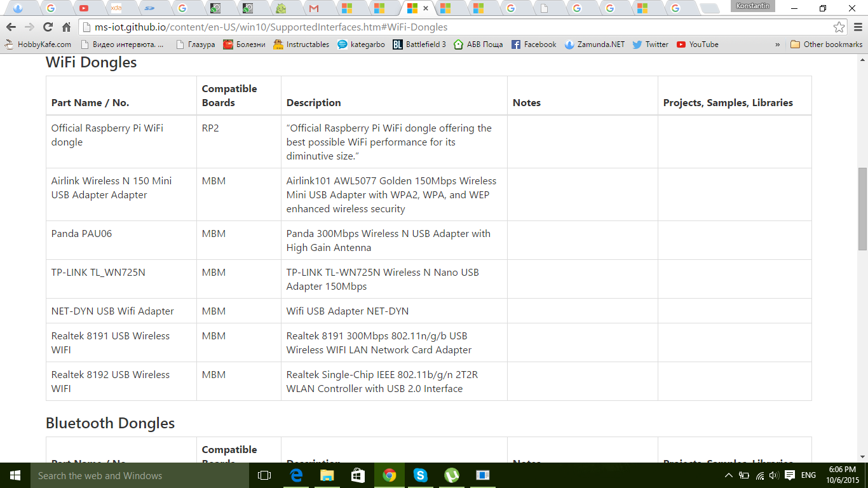
Task: Open the Panda PAU06 link
Action: 81,233
